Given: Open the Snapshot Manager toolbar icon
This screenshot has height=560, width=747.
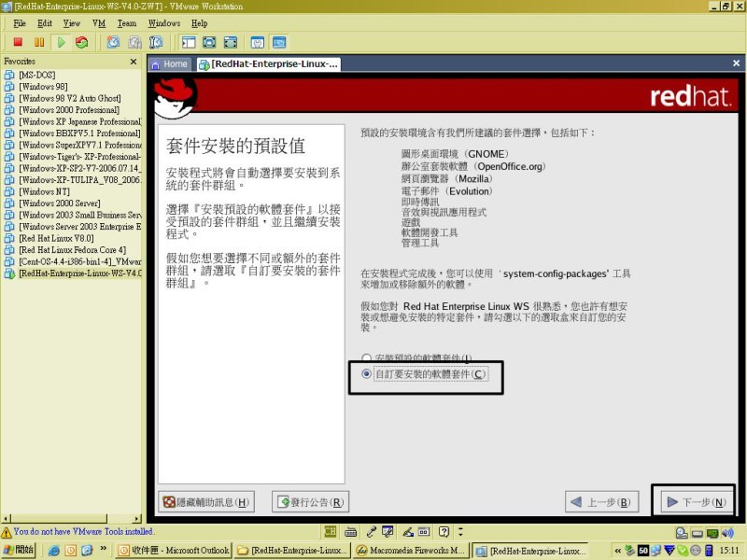Looking at the screenshot, I should click(156, 42).
